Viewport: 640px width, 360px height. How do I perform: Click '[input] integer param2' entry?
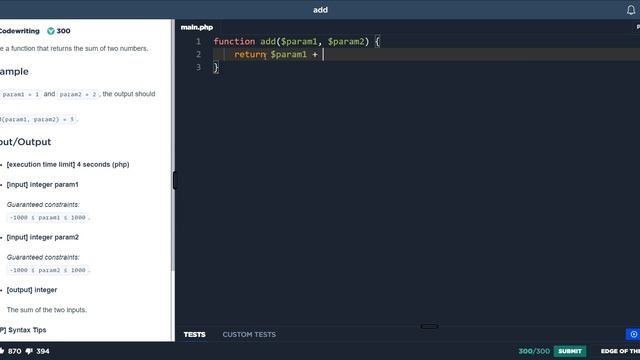[x=42, y=237]
